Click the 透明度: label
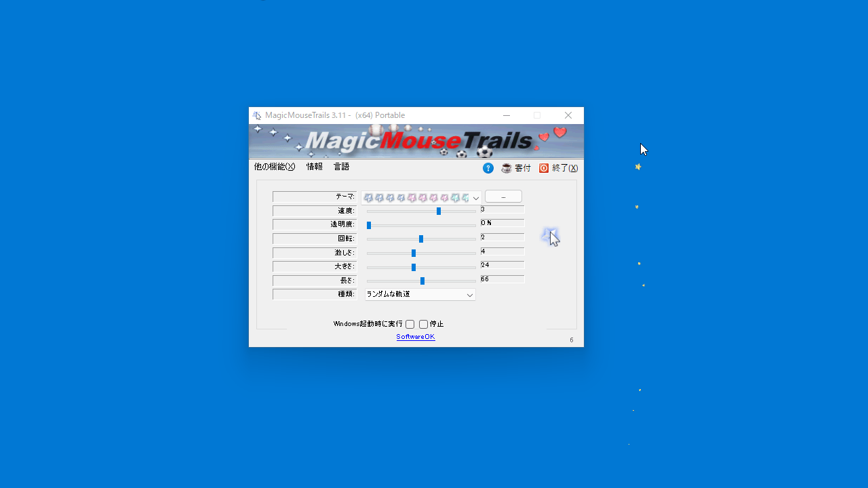The image size is (868, 488). [x=315, y=224]
